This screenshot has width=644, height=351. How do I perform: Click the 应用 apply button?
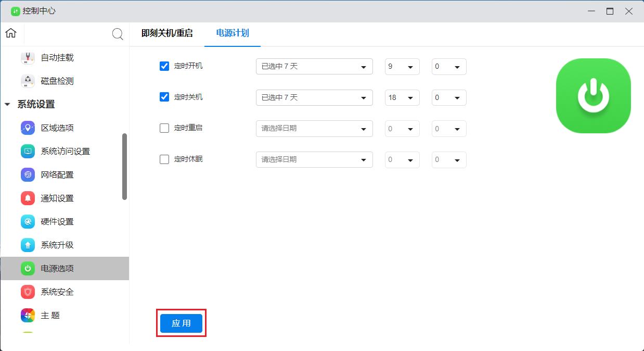[181, 323]
